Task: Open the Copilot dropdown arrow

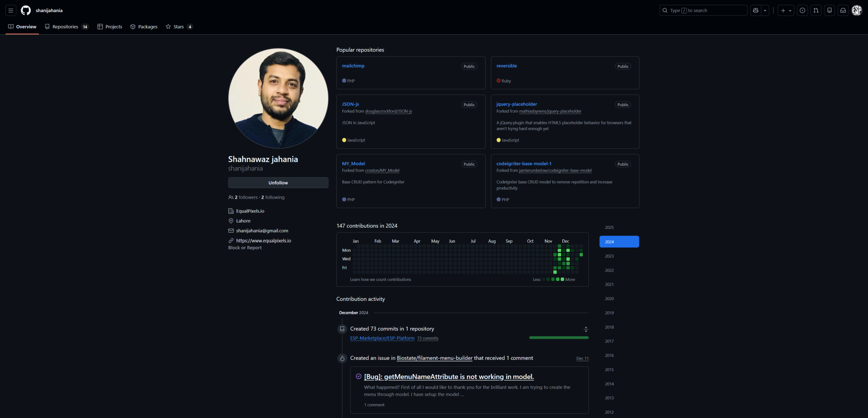Action: (765, 10)
